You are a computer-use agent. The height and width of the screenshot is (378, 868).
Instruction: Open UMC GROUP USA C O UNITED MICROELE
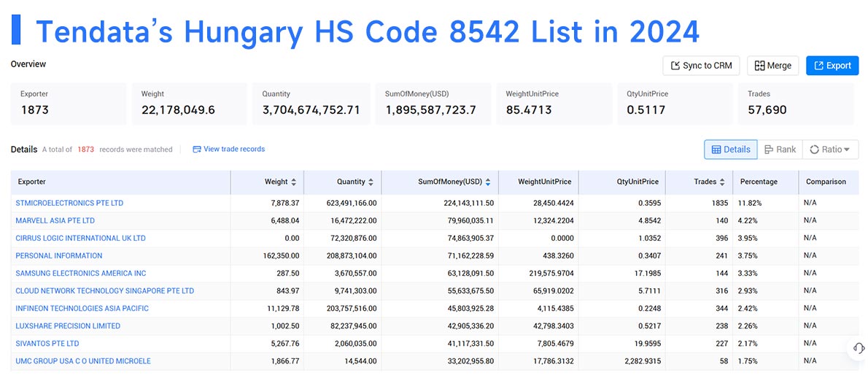[83, 360]
